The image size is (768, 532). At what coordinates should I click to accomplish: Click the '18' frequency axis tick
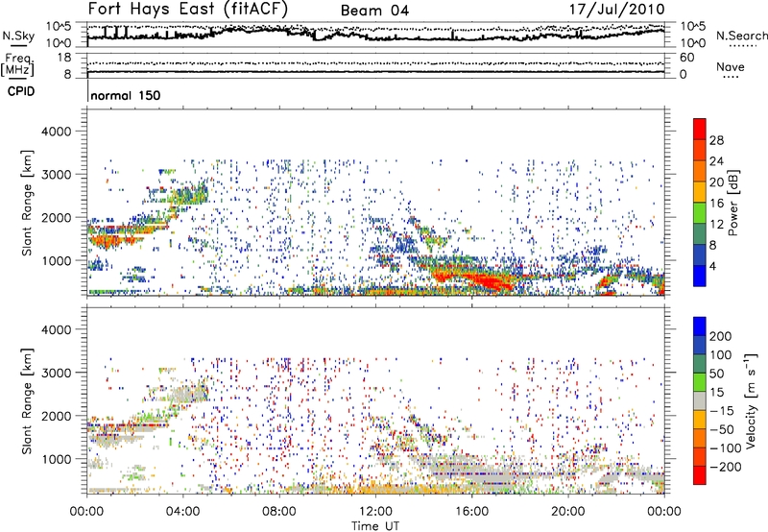point(63,58)
